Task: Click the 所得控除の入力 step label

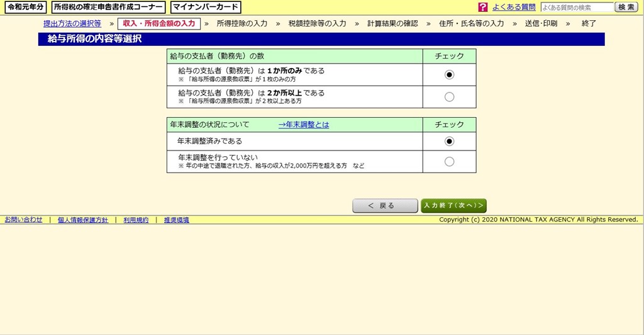Action: 242,24
